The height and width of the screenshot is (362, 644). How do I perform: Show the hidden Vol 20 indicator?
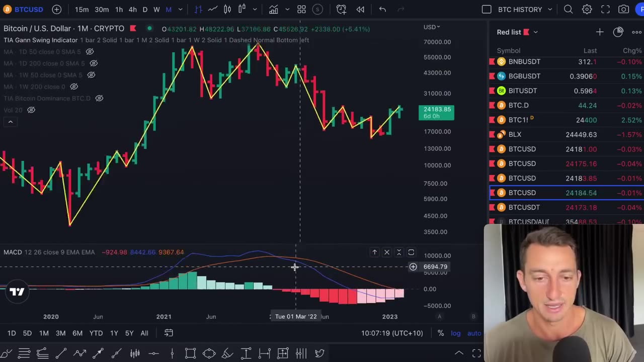click(31, 110)
